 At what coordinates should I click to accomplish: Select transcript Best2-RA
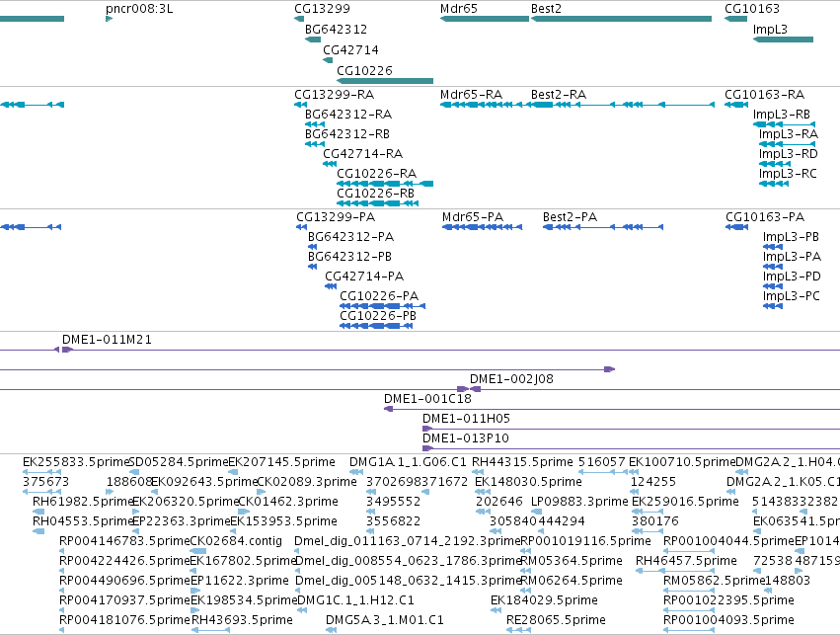tap(623, 105)
